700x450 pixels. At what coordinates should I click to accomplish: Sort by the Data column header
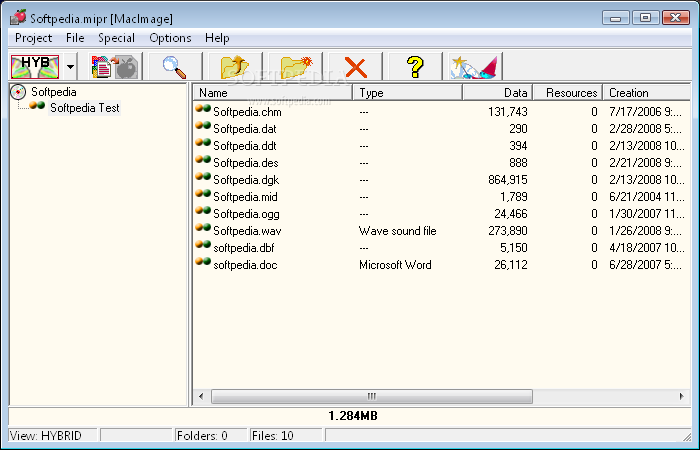tap(497, 93)
